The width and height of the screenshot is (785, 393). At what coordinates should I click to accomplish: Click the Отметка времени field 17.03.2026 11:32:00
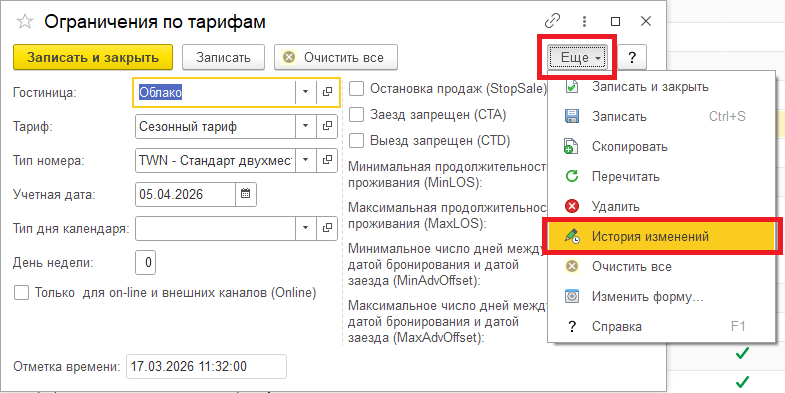click(x=206, y=366)
